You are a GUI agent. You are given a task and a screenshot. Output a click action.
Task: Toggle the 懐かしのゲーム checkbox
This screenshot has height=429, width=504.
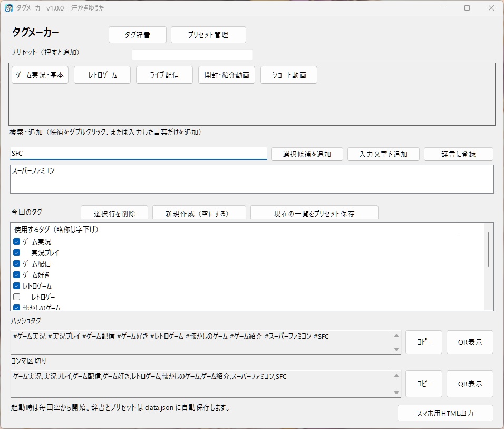(17, 307)
